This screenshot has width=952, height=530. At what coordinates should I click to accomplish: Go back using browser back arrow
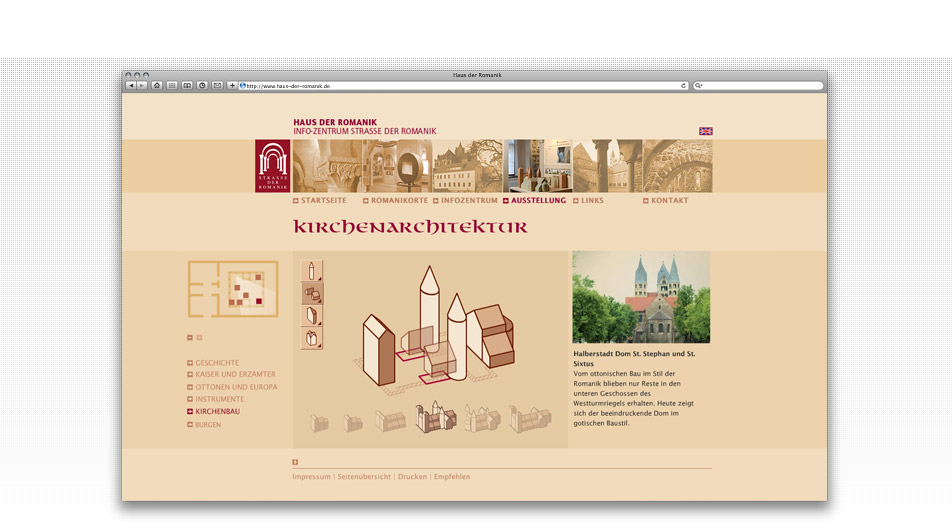130,86
